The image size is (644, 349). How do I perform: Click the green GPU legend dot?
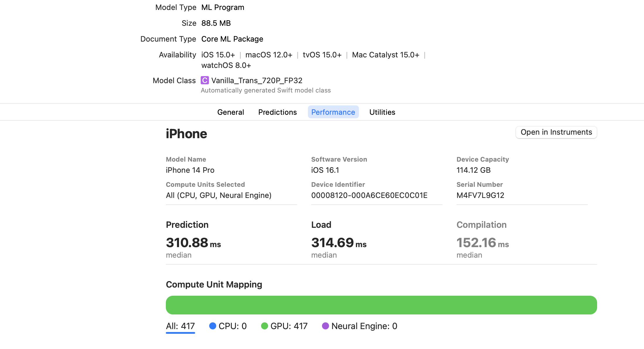click(264, 326)
